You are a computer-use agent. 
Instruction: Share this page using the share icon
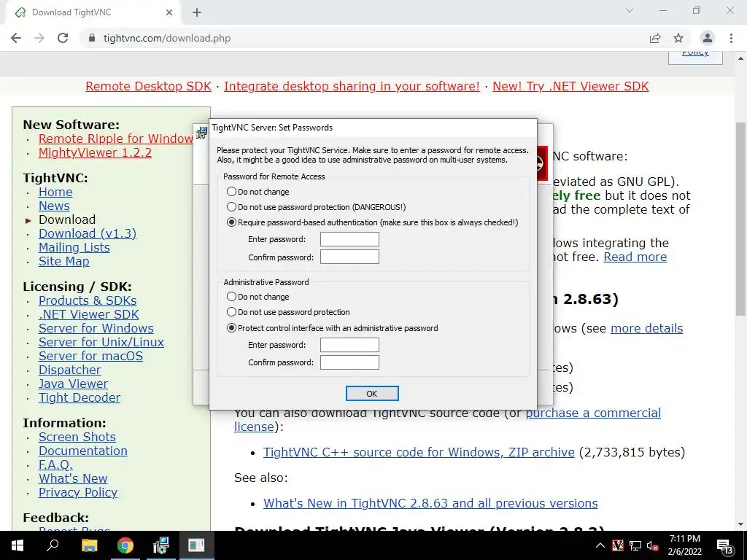[655, 38]
